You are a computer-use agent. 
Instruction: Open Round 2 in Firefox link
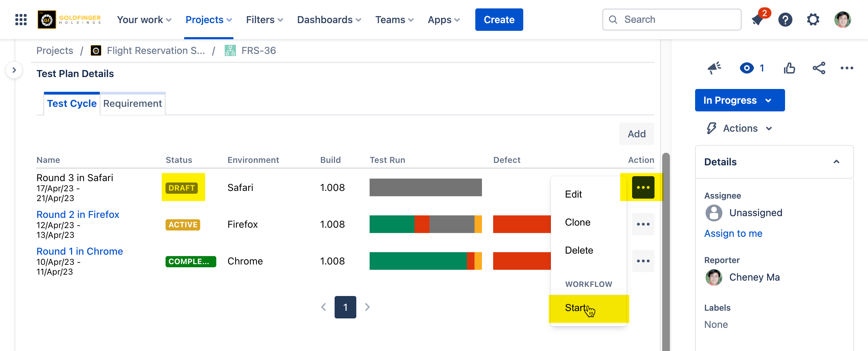78,214
